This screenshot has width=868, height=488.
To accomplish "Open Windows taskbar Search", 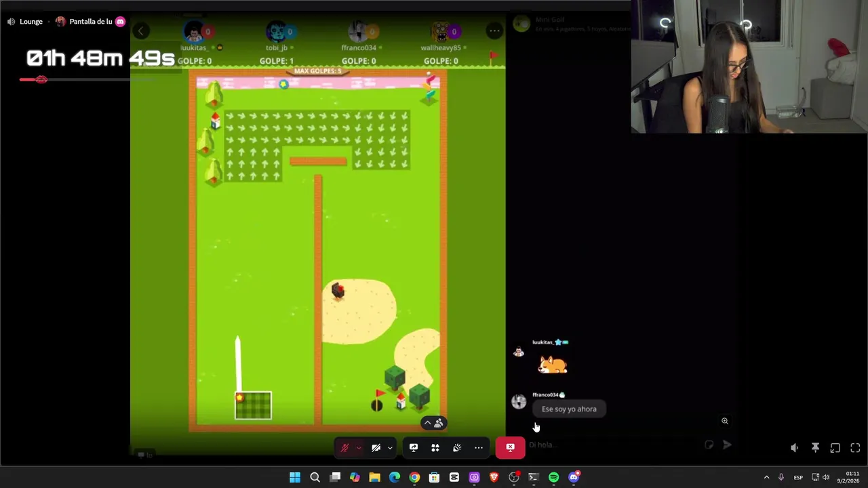I will pyautogui.click(x=315, y=478).
